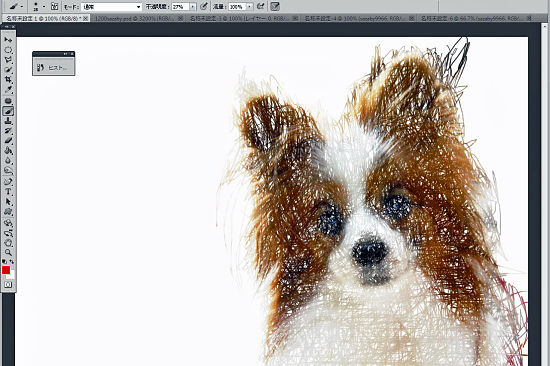The width and height of the screenshot is (550, 366).
Task: Swap foreground and background colors
Action: 12,261
